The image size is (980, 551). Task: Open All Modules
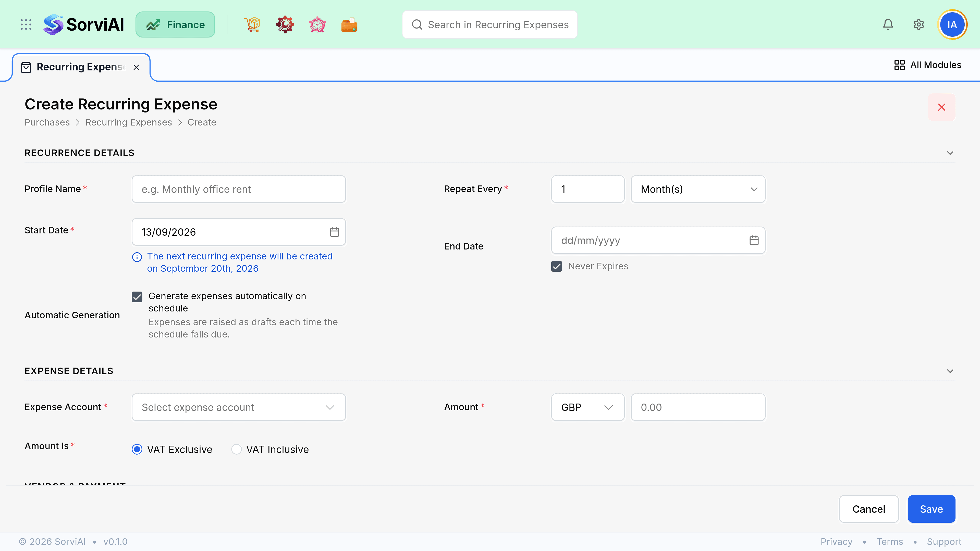pyautogui.click(x=927, y=65)
